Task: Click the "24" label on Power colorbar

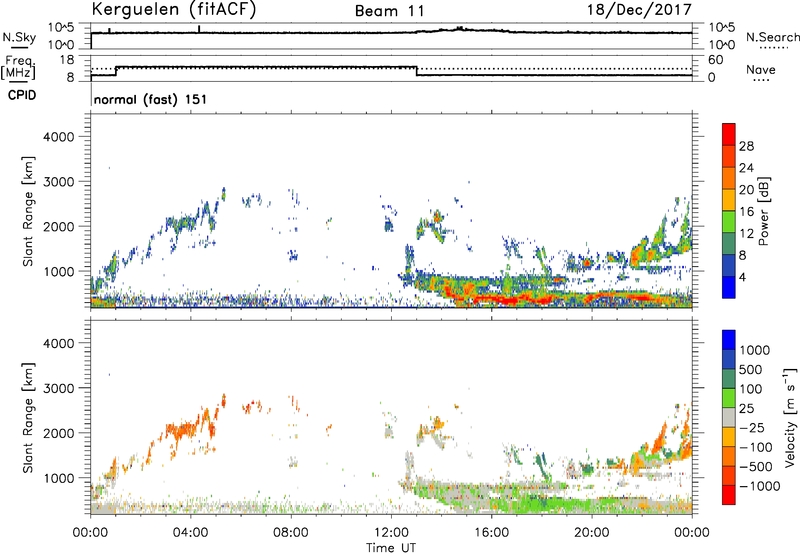Action: click(x=746, y=168)
